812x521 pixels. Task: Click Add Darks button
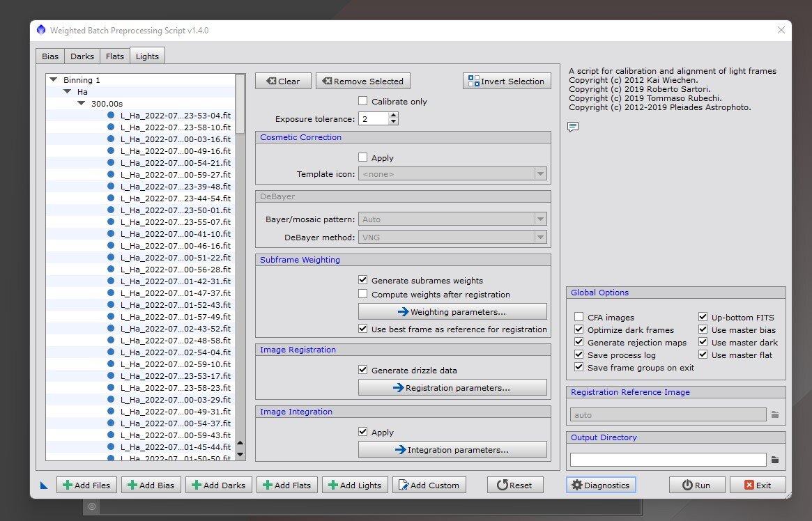219,485
